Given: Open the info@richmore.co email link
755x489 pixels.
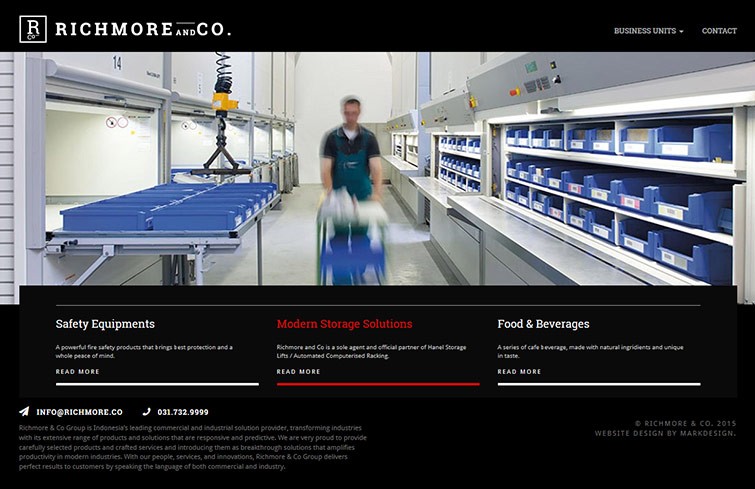Looking at the screenshot, I should 79,412.
